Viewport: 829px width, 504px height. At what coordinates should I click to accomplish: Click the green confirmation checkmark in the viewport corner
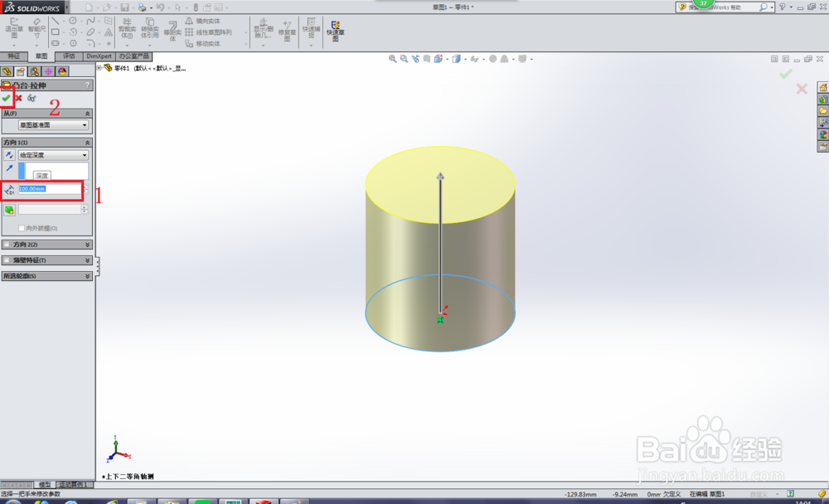coord(786,74)
